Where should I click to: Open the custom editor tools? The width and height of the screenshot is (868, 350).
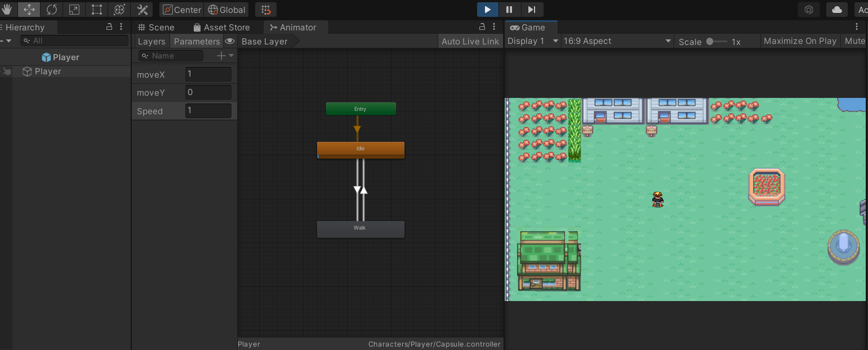coord(142,10)
